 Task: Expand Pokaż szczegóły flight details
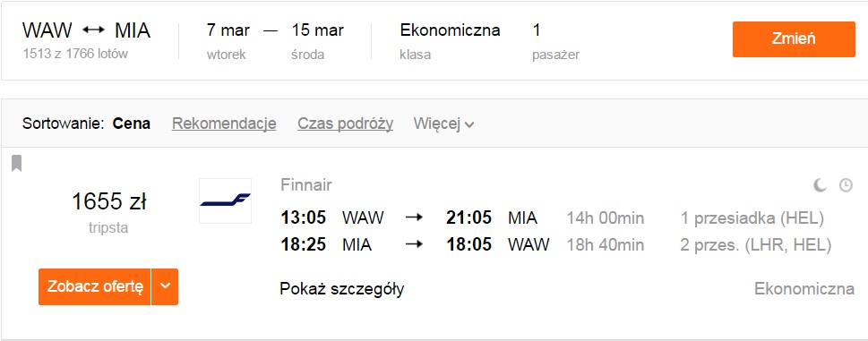(x=342, y=288)
